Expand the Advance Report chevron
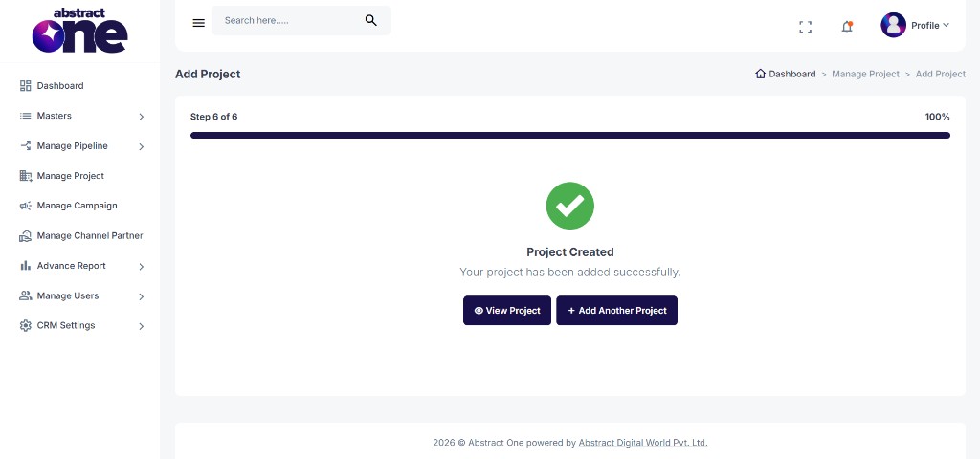The width and height of the screenshot is (980, 459). (142, 267)
